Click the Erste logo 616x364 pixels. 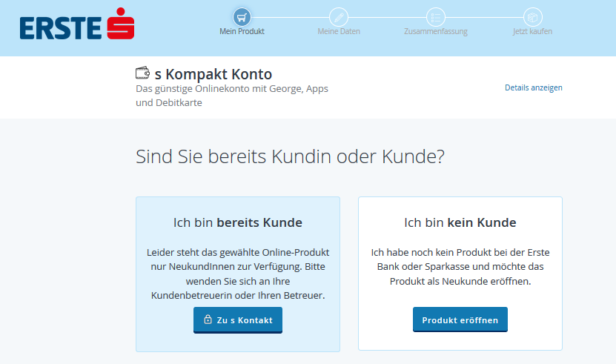tap(77, 24)
